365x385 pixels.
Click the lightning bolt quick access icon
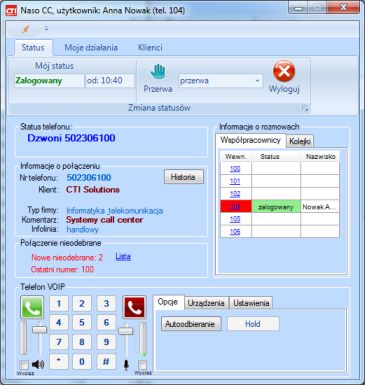25,29
